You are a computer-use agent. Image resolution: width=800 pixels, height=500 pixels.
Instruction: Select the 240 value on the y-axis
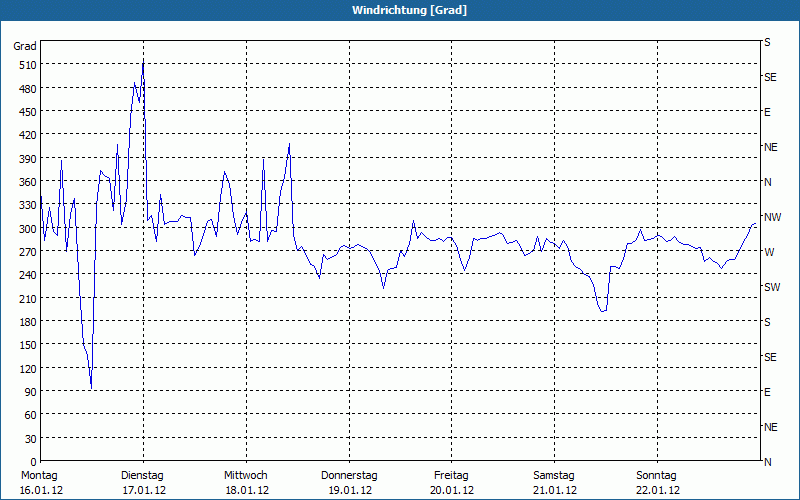click(28, 276)
